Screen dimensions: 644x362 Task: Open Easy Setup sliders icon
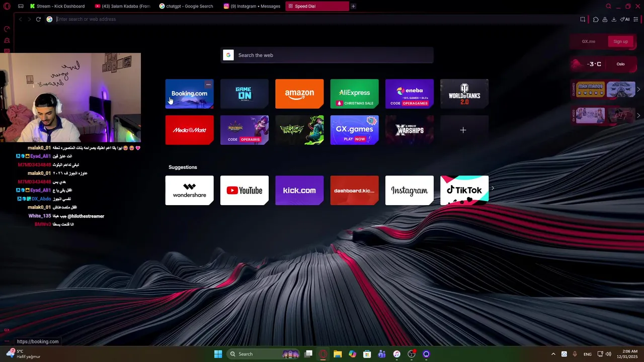636,19
